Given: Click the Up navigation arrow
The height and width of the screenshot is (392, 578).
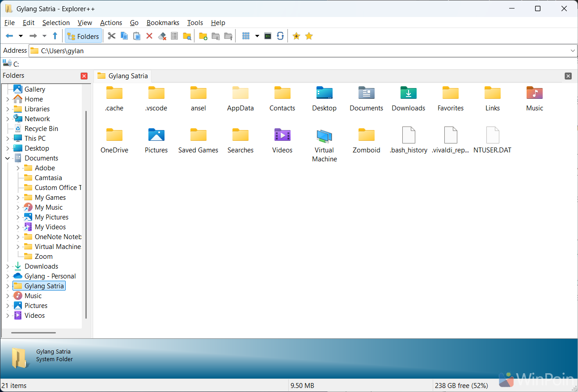Looking at the screenshot, I should coord(55,36).
